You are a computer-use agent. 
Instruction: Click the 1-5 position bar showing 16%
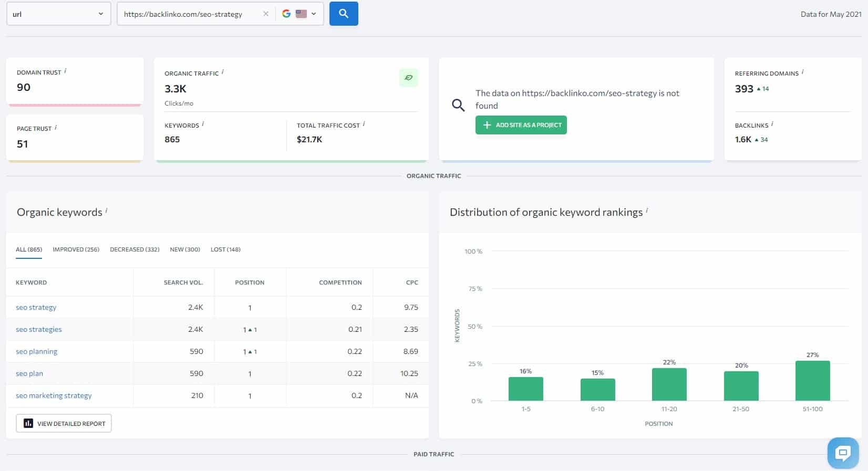tap(526, 389)
